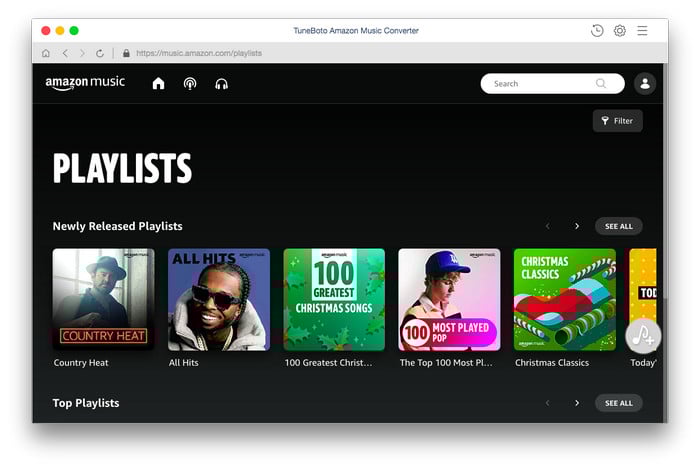Open the library headphones icon
Viewport: 700px width, 469px height.
point(221,84)
